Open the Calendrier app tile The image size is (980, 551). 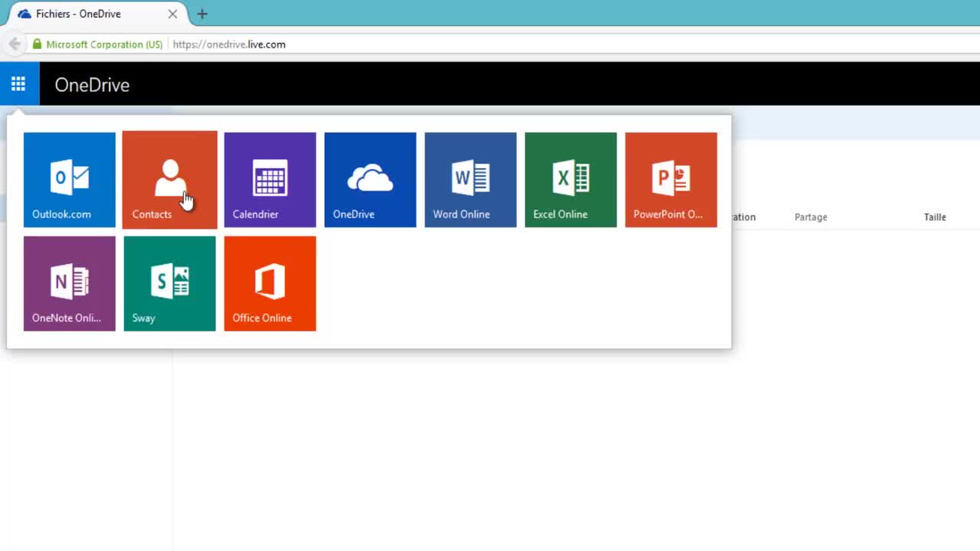270,180
